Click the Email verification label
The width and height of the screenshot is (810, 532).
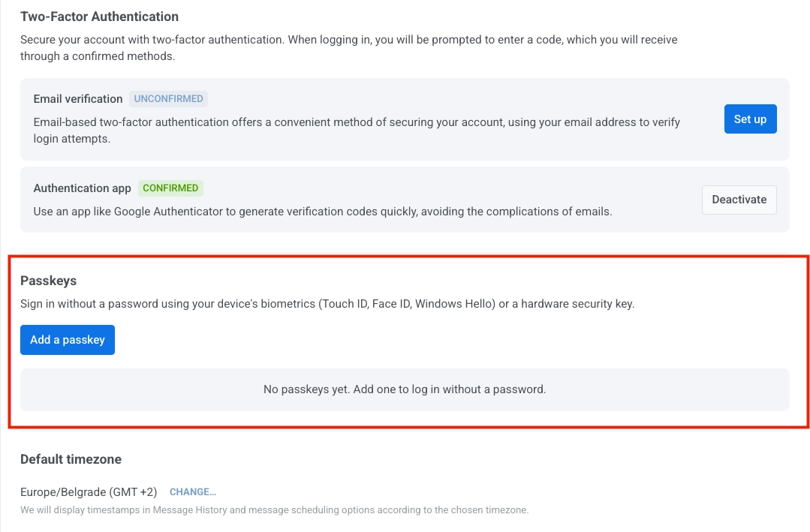(x=77, y=98)
